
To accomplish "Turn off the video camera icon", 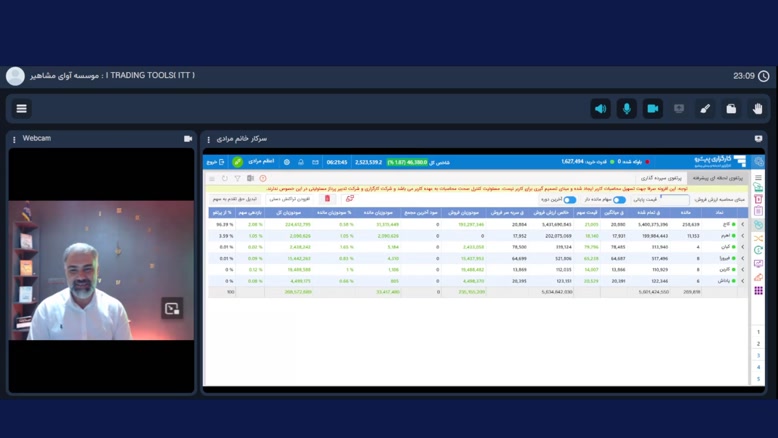I will click(x=653, y=108).
